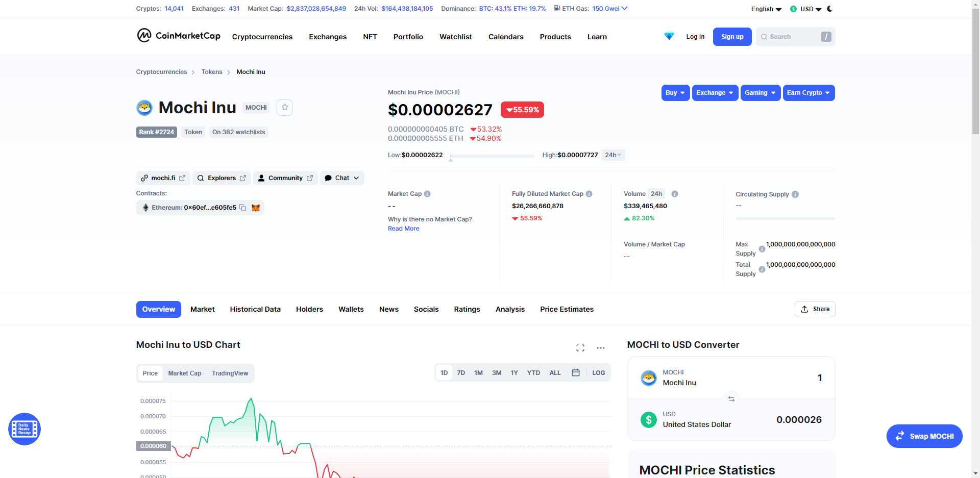Click the diamond rewards icon
The height and width of the screenshot is (478, 980).
point(669,36)
